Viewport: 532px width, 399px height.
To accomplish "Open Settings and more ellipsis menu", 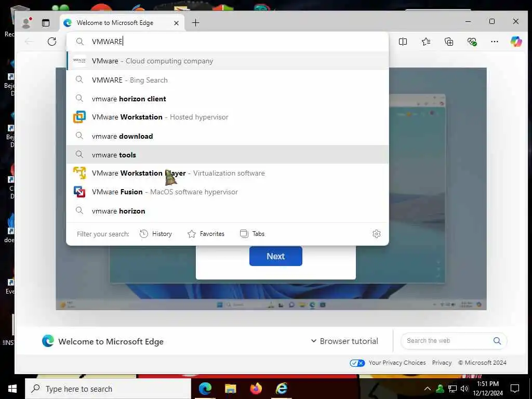I will [x=495, y=42].
